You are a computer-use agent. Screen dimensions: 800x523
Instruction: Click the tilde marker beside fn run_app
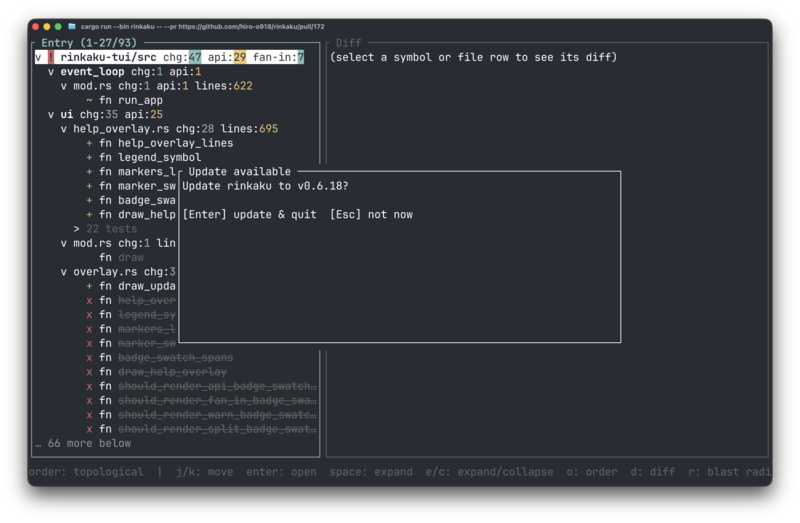click(x=89, y=100)
